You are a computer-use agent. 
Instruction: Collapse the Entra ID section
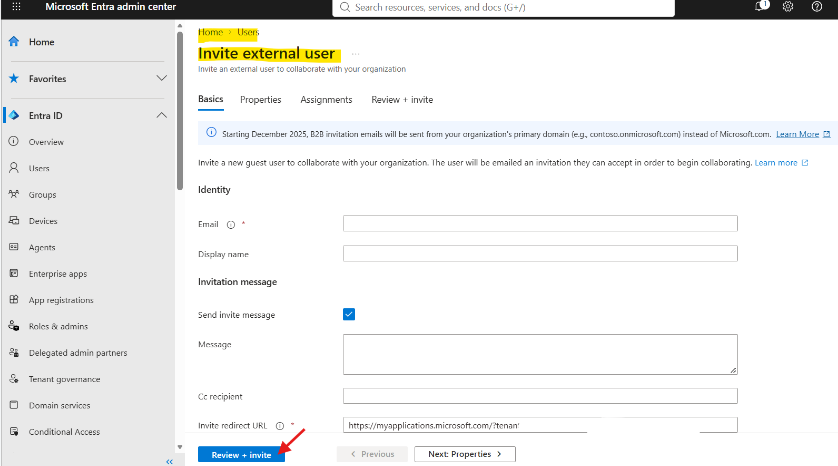tap(161, 115)
